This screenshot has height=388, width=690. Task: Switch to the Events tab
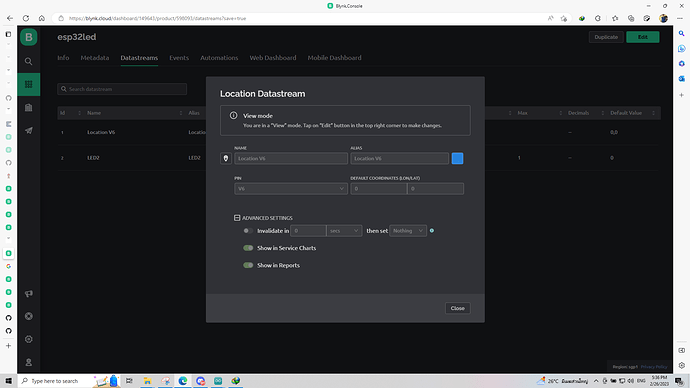pos(179,58)
